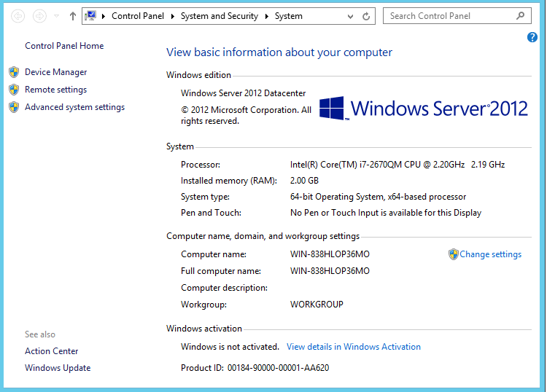Click 'Windows is not activated.' text

pos(230,347)
